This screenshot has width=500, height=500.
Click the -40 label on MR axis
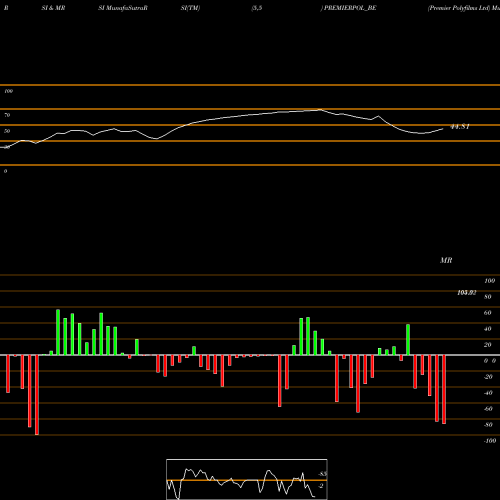tap(488, 393)
